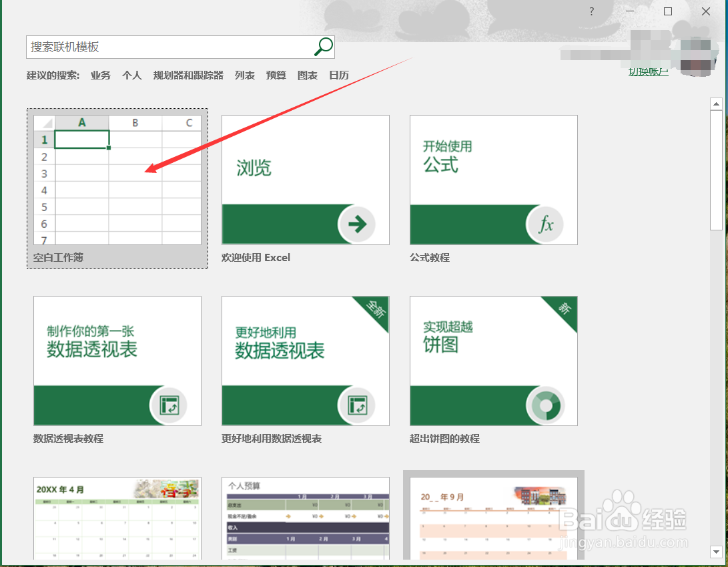
Task: Click the 切换帐户 link
Action: tap(648, 71)
